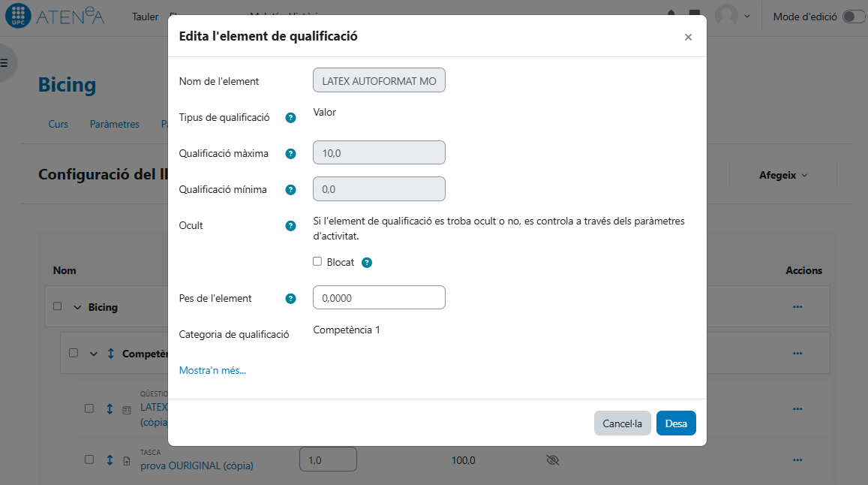This screenshot has width=868, height=485.
Task: Select the Bicing category checkbox
Action: (x=58, y=307)
